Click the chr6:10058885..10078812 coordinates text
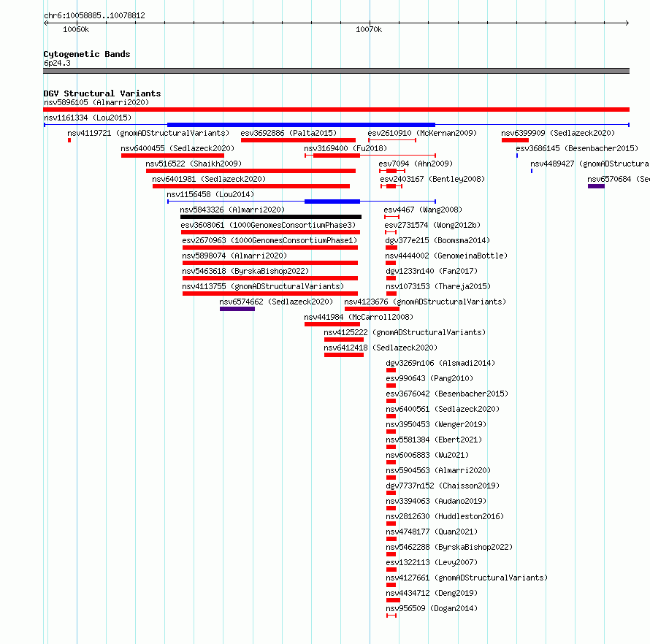 (x=94, y=15)
